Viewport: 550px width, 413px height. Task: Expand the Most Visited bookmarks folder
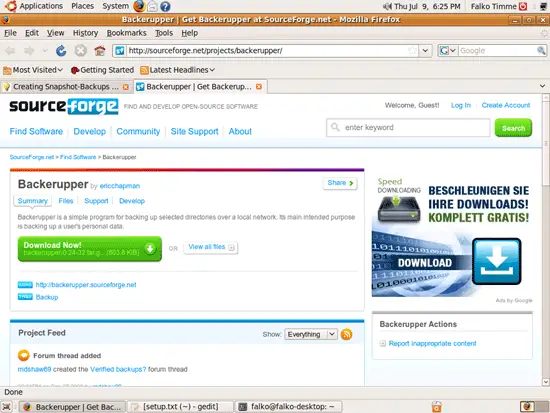point(33,70)
